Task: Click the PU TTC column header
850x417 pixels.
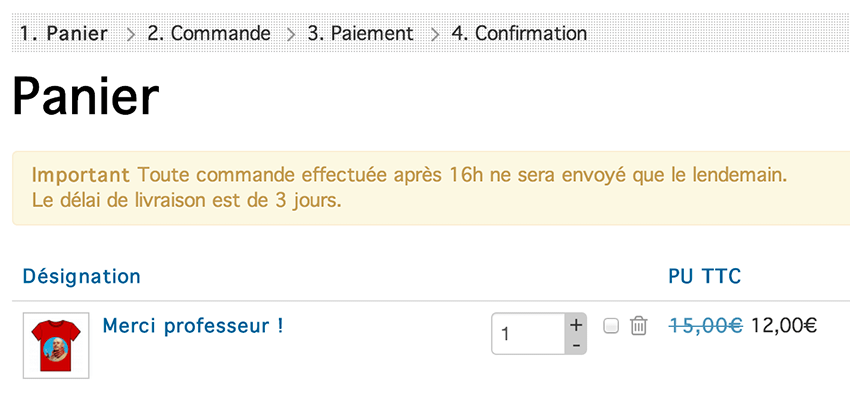Action: point(704,276)
